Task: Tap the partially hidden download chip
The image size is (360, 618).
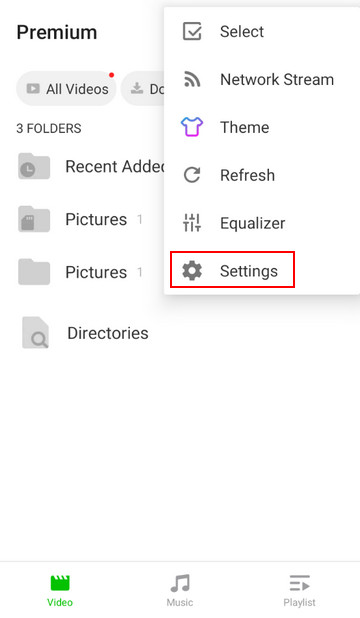Action: [142, 89]
